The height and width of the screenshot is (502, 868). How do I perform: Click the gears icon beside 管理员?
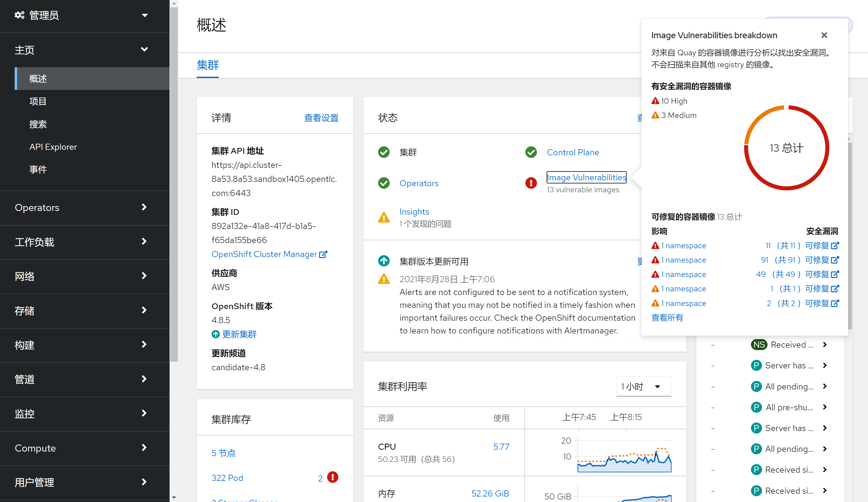(19, 15)
